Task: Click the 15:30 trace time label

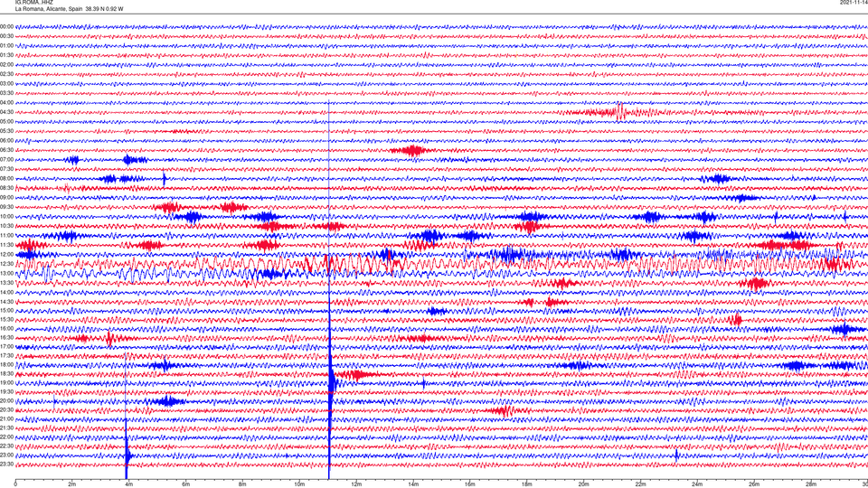Action: pos(6,319)
